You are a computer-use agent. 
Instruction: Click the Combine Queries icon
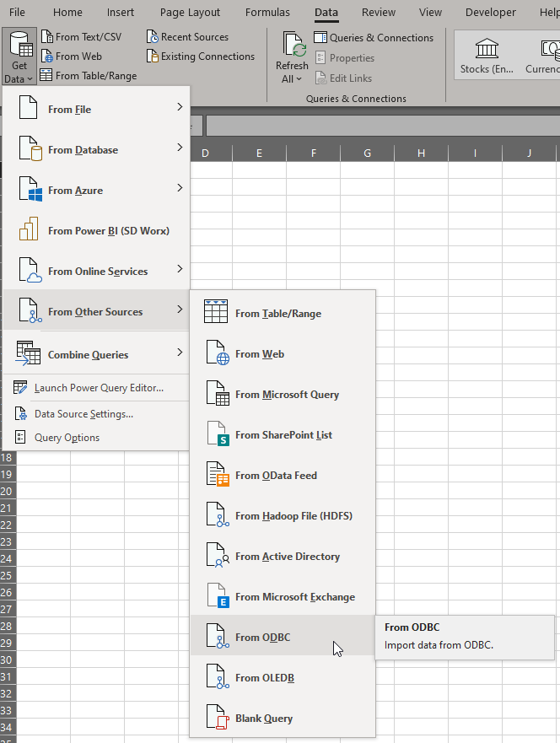click(x=28, y=353)
